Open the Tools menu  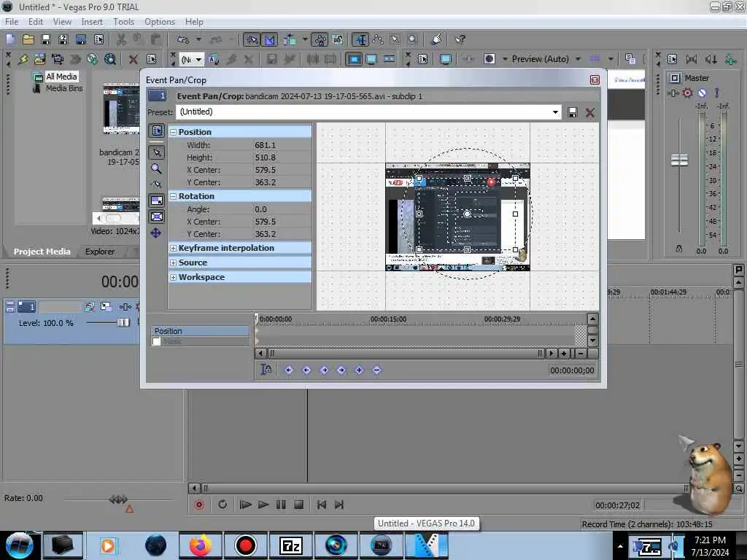tap(123, 22)
